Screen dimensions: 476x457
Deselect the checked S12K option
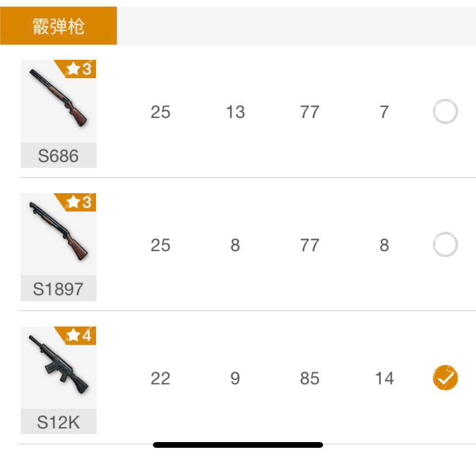[445, 378]
